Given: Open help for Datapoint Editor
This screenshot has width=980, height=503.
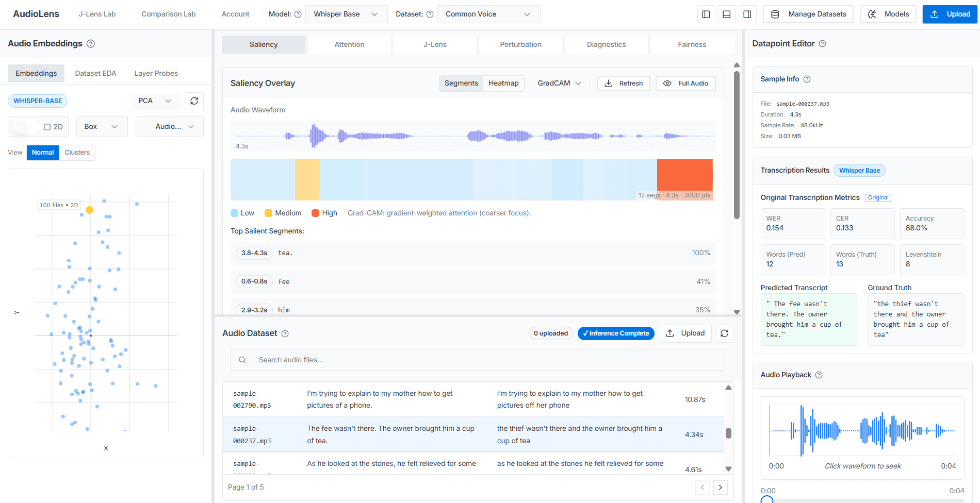Looking at the screenshot, I should coord(823,44).
